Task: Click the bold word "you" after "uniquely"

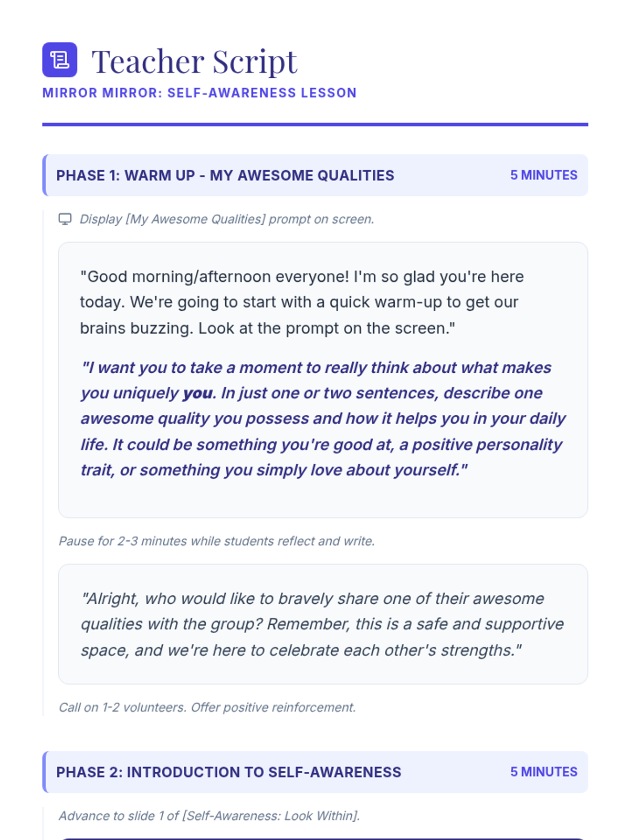Action: click(197, 393)
